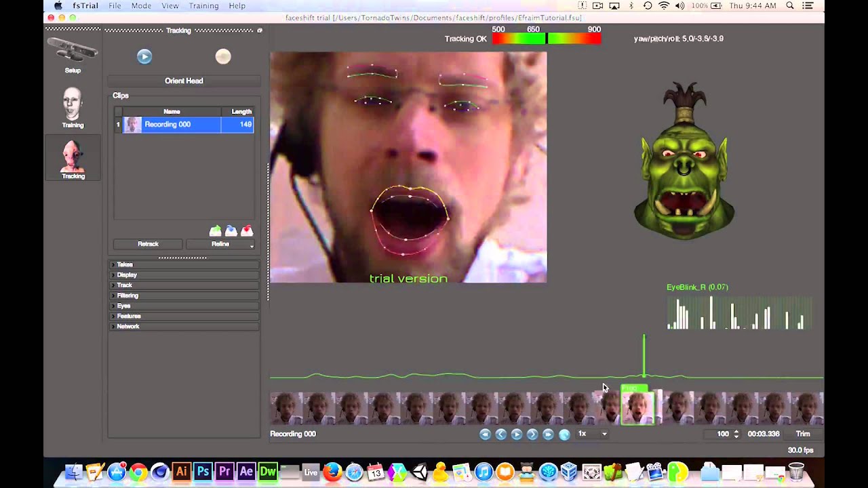Play the recording from transport bar

tap(517, 434)
